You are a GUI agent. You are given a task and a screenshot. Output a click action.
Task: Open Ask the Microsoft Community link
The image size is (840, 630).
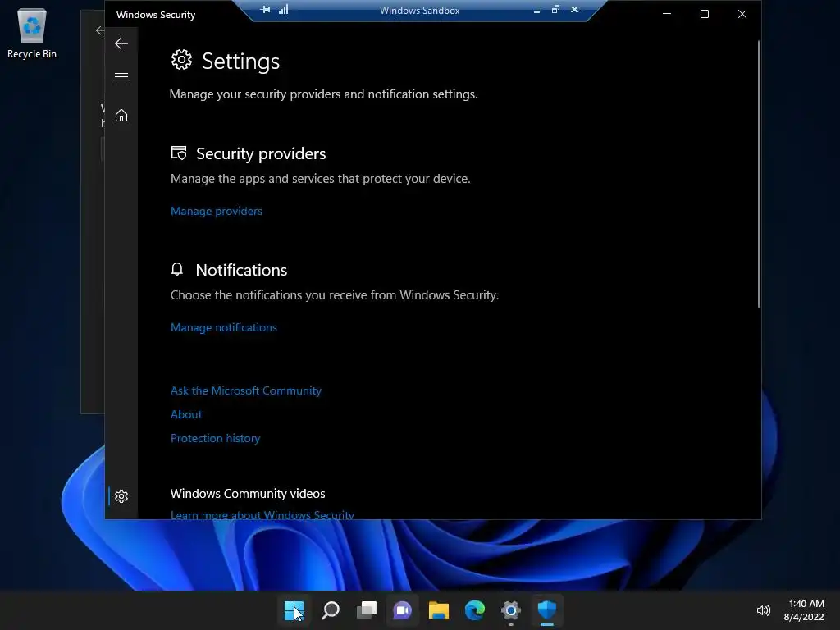pos(246,390)
